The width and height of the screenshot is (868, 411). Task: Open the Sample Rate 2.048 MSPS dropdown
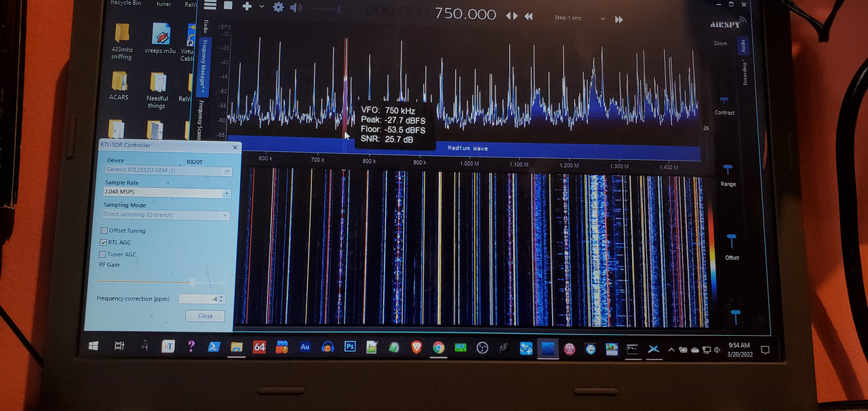[x=166, y=193]
